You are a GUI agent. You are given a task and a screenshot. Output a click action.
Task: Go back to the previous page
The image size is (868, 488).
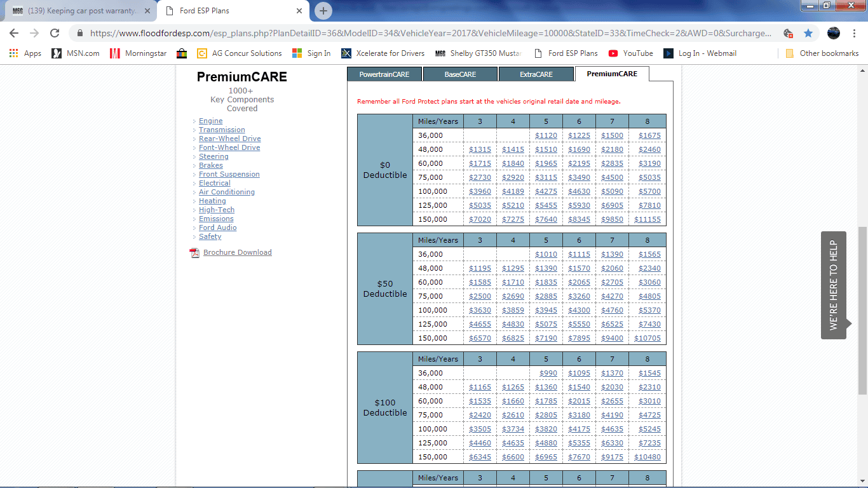(14, 33)
